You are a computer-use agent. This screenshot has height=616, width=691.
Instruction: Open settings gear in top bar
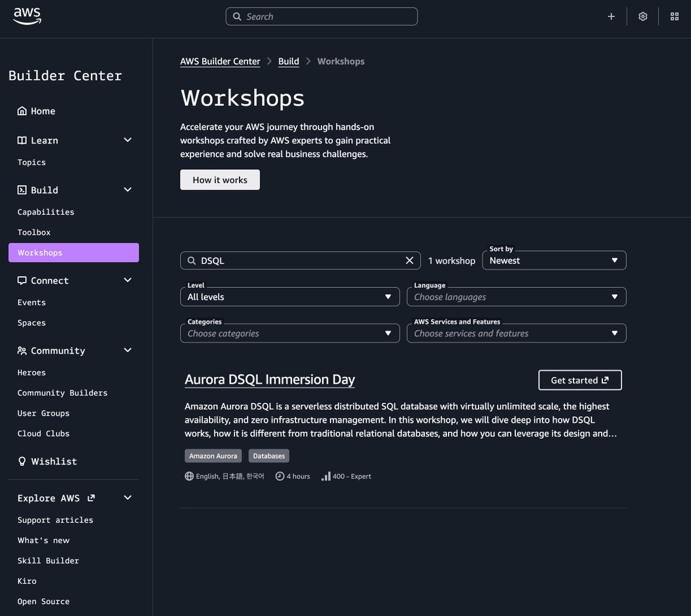[643, 17]
